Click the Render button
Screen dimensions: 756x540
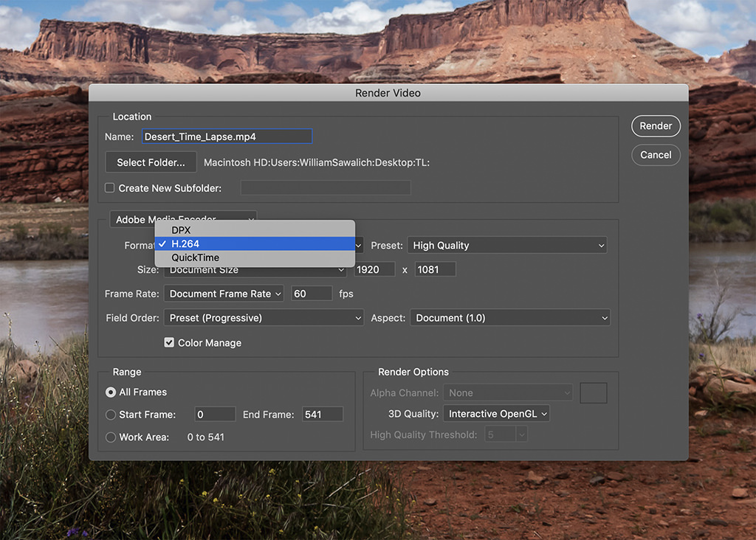click(x=656, y=125)
